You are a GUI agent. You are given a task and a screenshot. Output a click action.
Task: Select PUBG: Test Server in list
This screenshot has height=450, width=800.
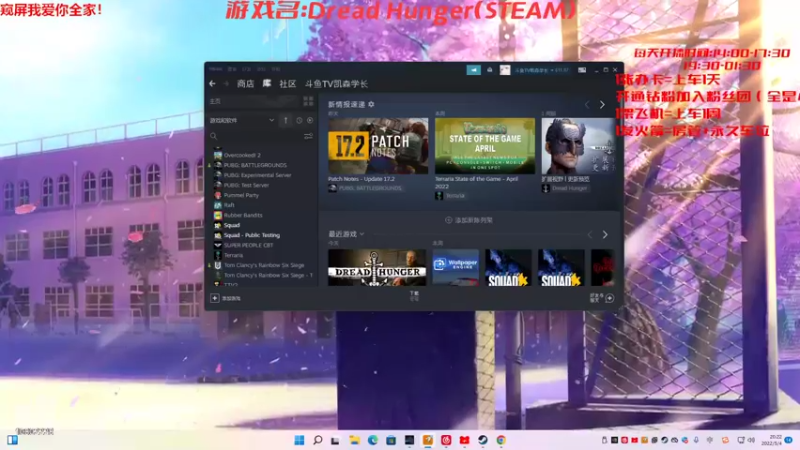(x=246, y=185)
